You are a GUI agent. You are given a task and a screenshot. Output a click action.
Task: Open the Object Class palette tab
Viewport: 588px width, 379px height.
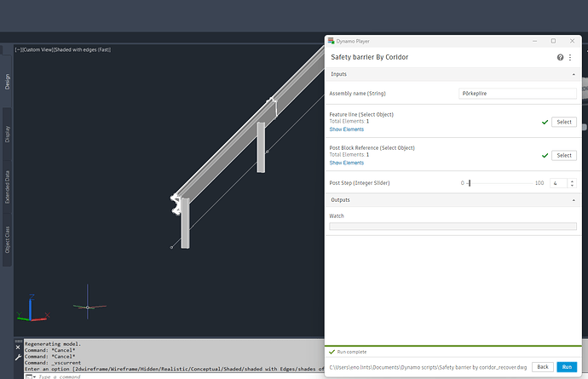pos(7,240)
